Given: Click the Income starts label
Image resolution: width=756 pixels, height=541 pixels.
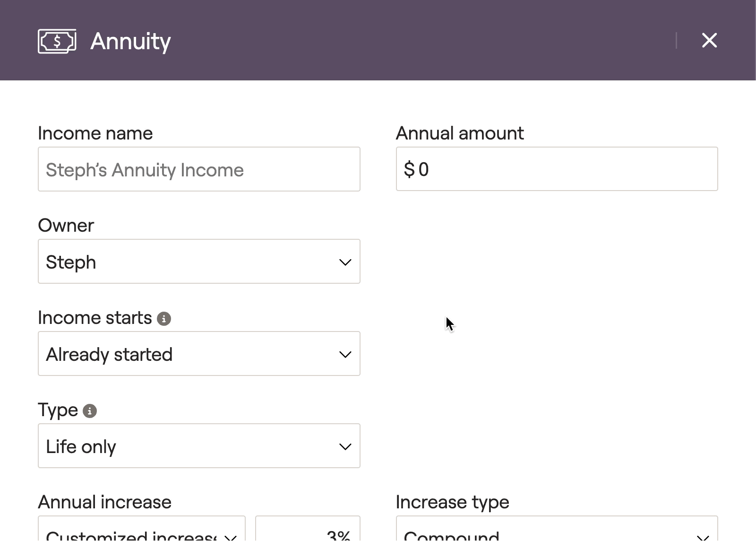Looking at the screenshot, I should pos(95,318).
